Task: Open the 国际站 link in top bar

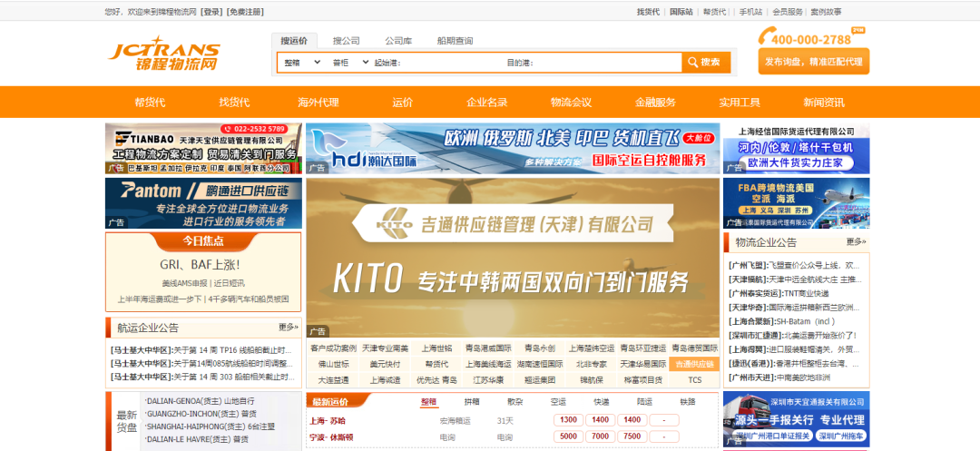Action: pyautogui.click(x=681, y=12)
